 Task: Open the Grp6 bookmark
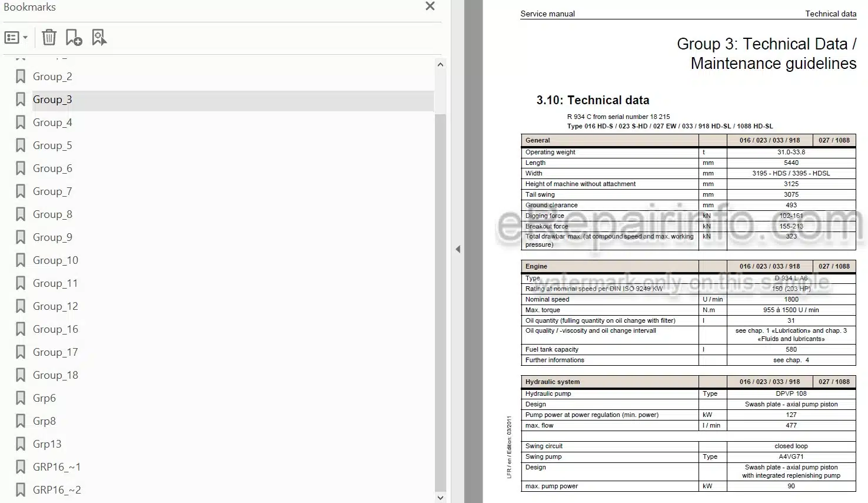[44, 398]
